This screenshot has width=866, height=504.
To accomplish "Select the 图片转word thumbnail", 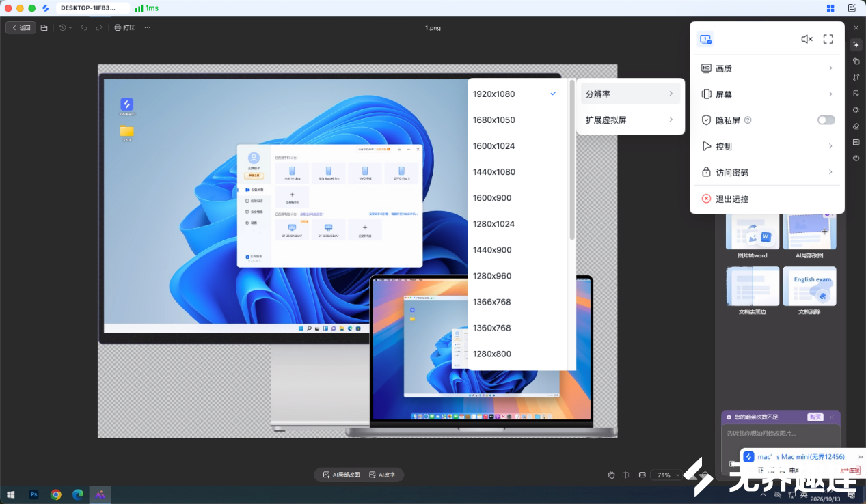I will point(752,236).
